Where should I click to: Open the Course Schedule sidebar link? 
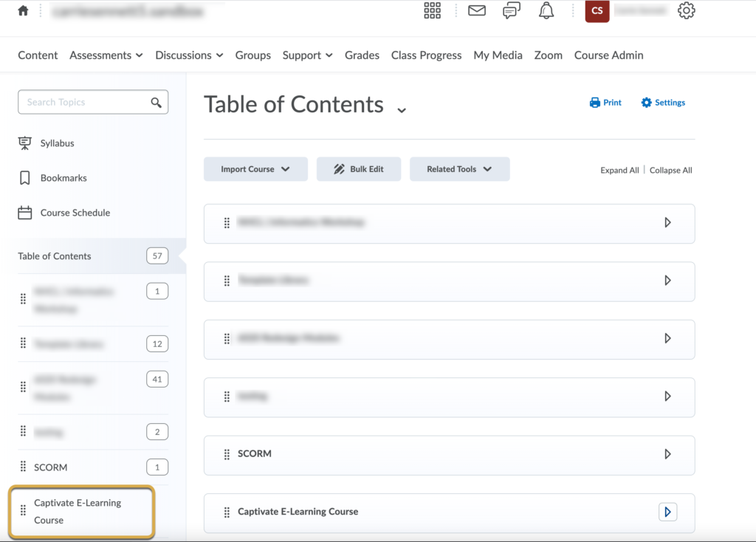[75, 213]
